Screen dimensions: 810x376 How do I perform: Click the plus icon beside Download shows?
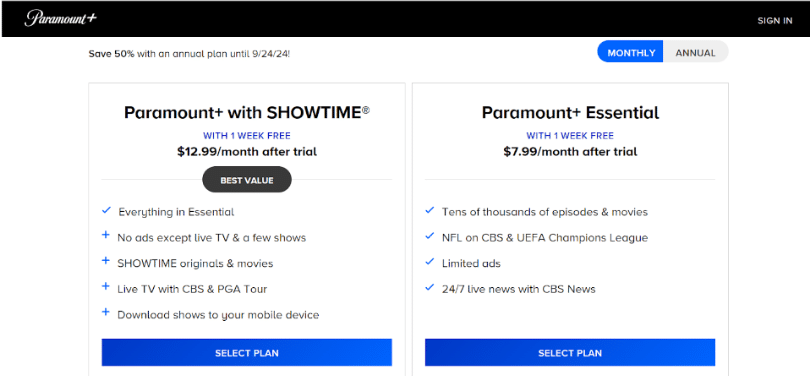106,312
